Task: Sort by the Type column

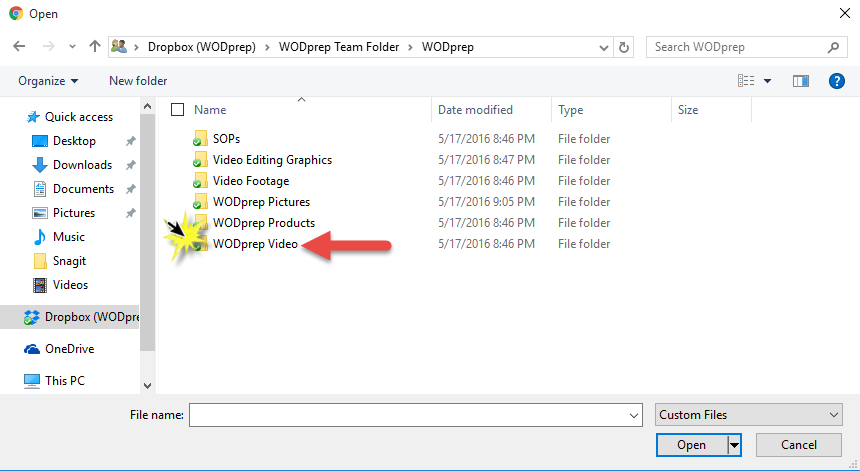Action: pos(570,110)
